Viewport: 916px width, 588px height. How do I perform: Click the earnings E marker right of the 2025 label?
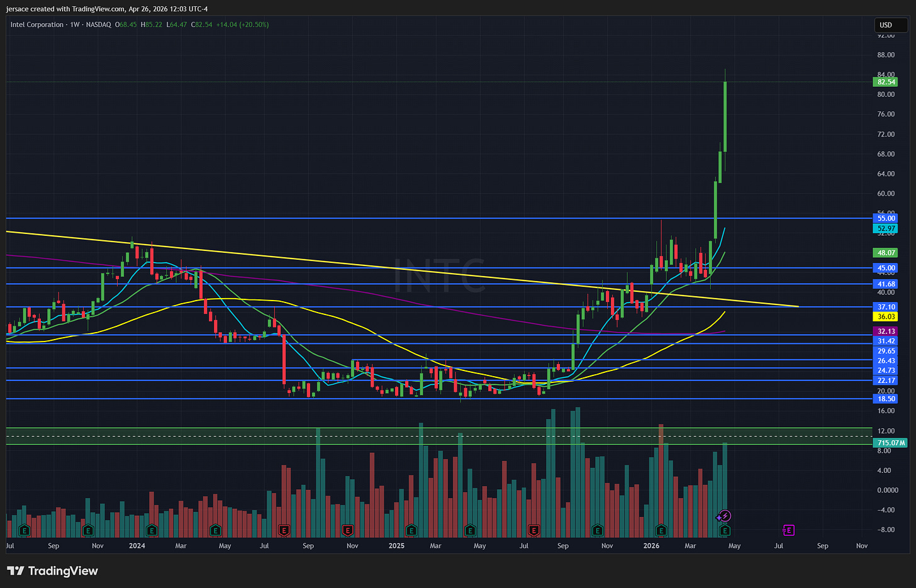(411, 530)
